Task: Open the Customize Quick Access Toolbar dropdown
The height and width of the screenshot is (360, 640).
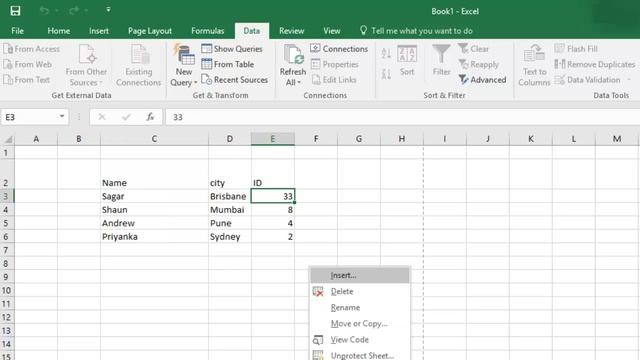Action: (x=108, y=10)
